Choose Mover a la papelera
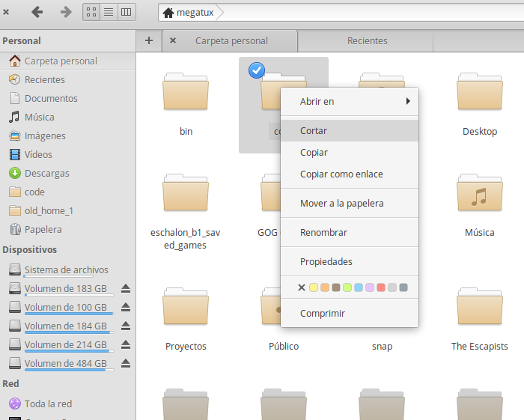 (350, 203)
